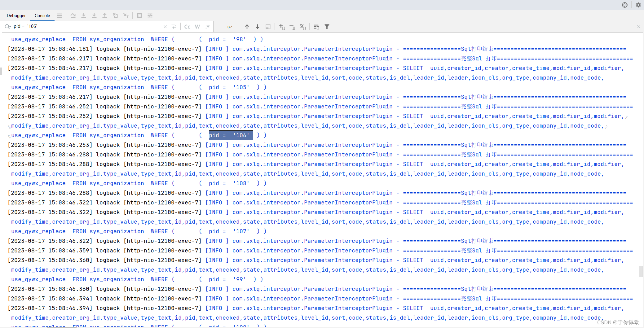Screen dimensions: 644x328
Task: Click the console vertical scrollbar thumb
Action: coord(641,272)
